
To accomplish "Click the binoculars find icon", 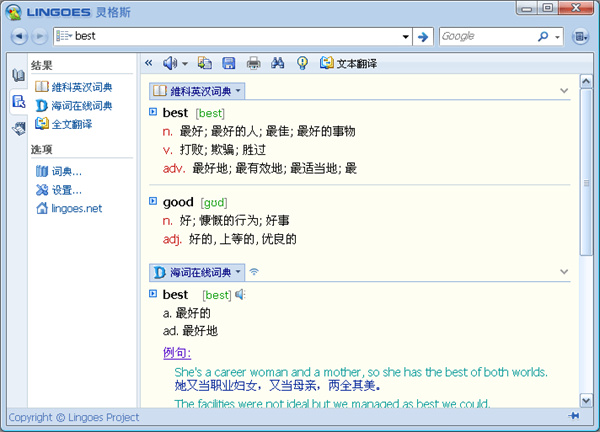I will coord(279,63).
